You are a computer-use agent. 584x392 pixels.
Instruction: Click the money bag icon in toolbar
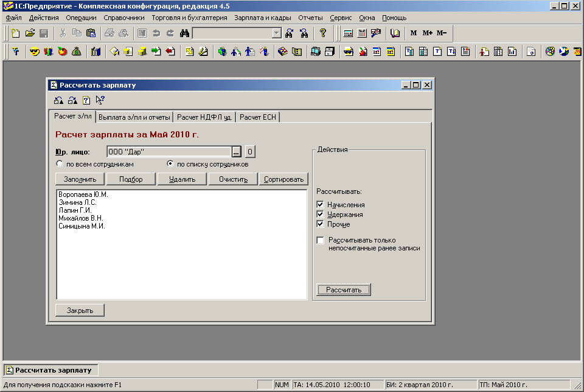coord(76,52)
